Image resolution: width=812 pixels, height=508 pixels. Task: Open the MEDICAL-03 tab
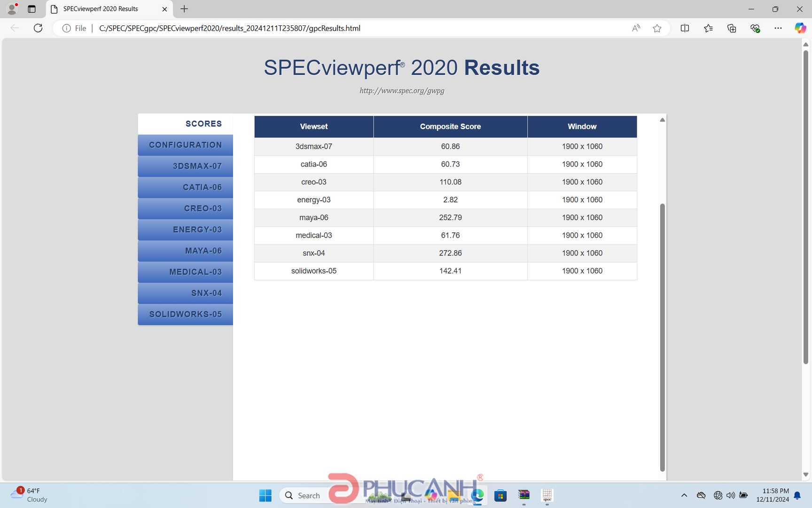click(x=185, y=272)
